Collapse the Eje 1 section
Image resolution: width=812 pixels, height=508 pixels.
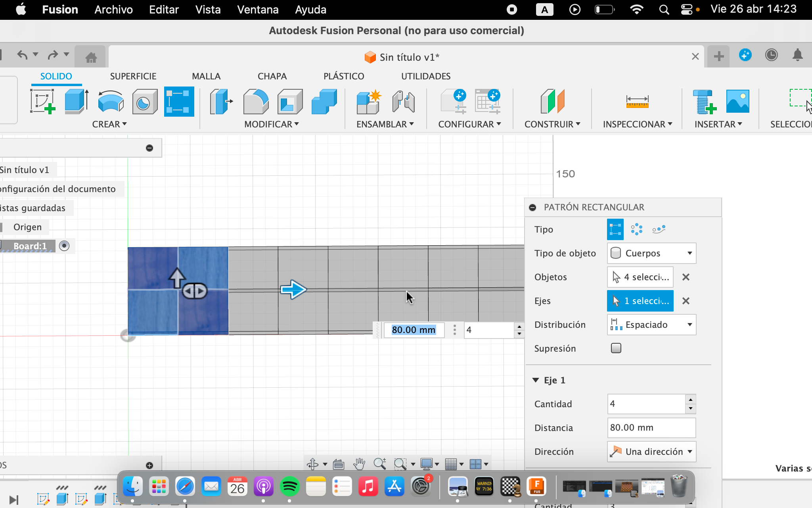coord(536,380)
